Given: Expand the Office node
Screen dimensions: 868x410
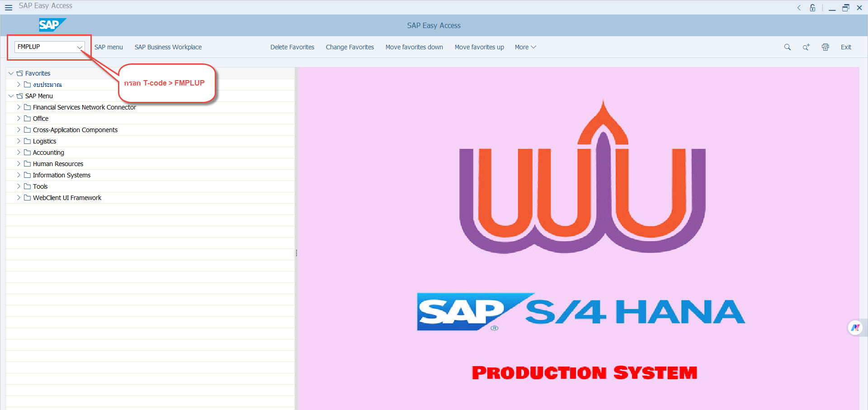Looking at the screenshot, I should [x=19, y=119].
